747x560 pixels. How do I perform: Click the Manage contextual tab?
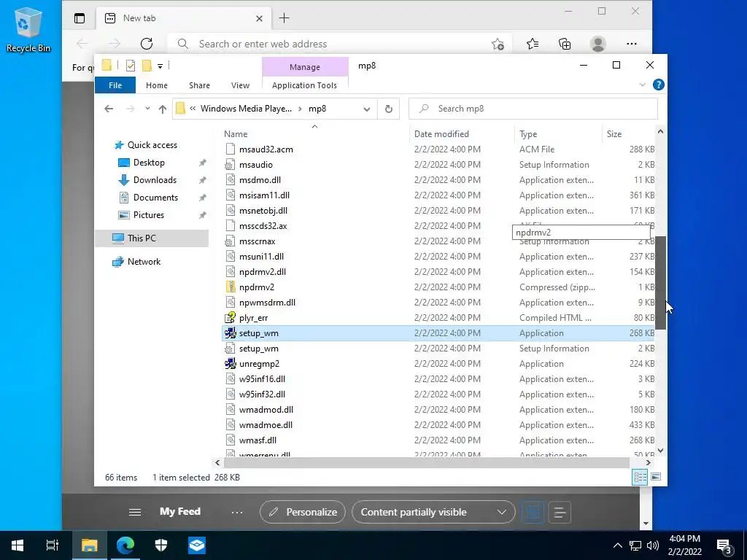coord(305,67)
